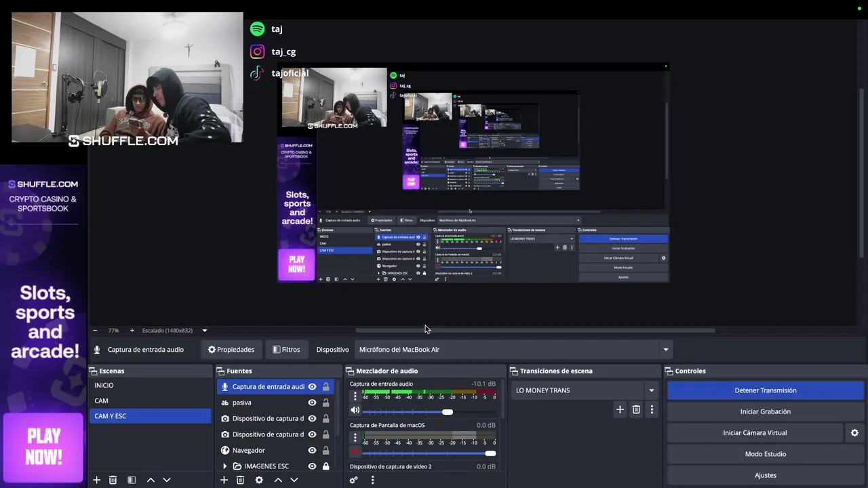Float the Fuentes dock via header icon
Image resolution: width=868 pixels, height=488 pixels.
pyautogui.click(x=220, y=371)
